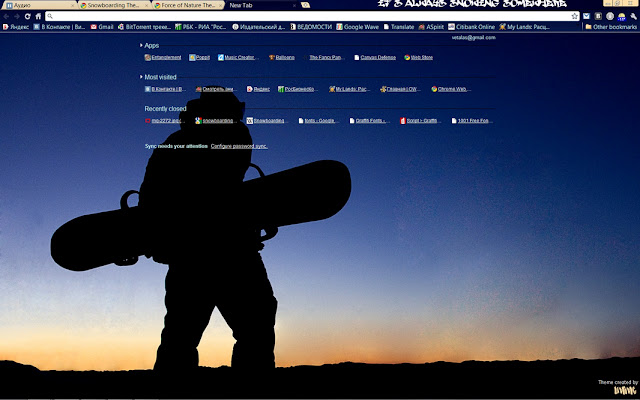
Task: Reopen recently closed Script > Graffiti page
Action: click(x=420, y=121)
